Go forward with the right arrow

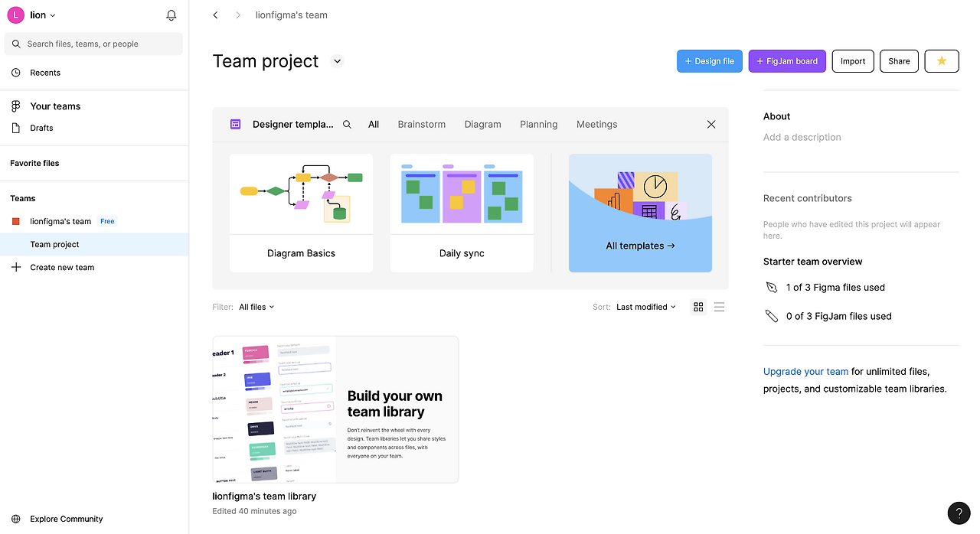point(238,15)
